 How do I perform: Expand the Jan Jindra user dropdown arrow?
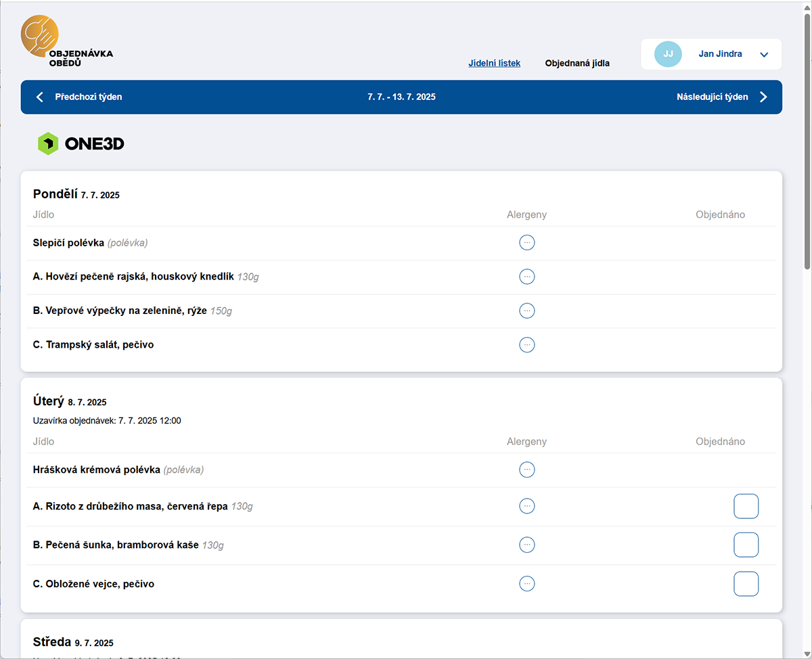tap(764, 55)
